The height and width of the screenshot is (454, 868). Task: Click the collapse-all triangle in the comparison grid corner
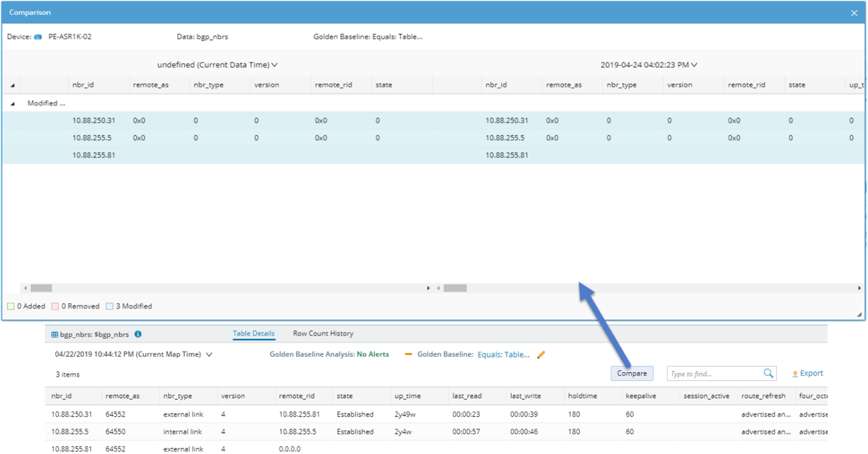[12, 85]
